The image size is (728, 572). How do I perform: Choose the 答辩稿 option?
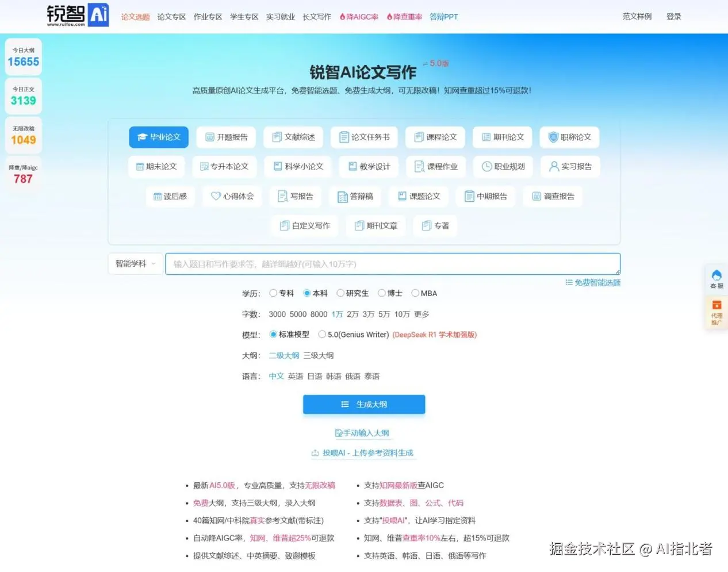pyautogui.click(x=355, y=196)
